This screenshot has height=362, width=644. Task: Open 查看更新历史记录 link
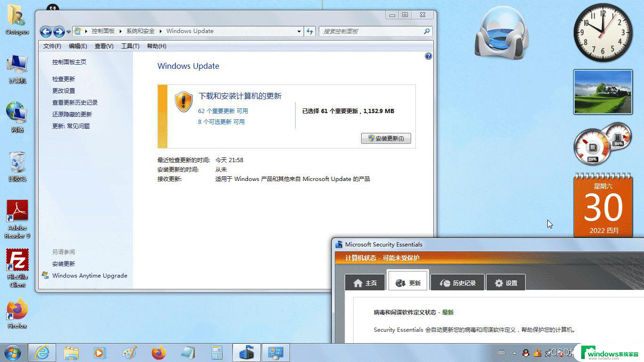(74, 103)
